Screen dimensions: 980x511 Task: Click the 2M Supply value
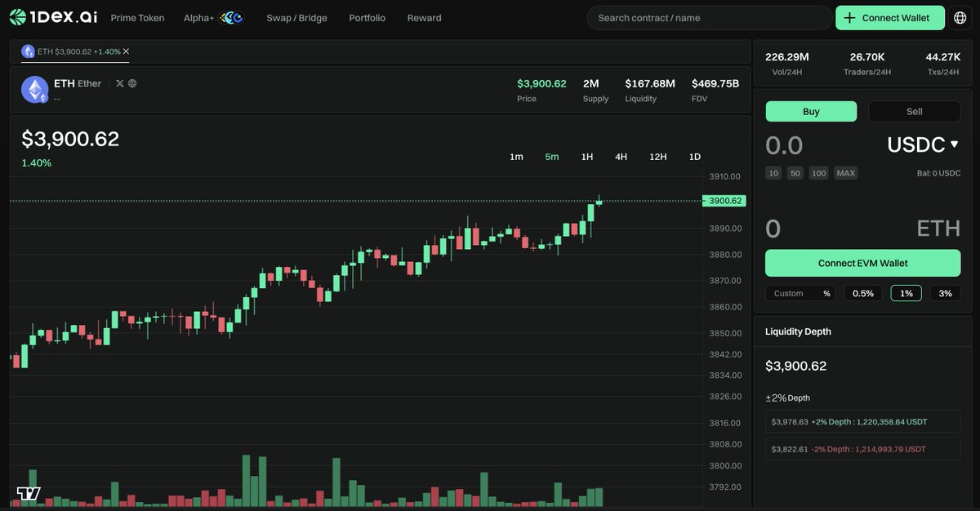(591, 84)
